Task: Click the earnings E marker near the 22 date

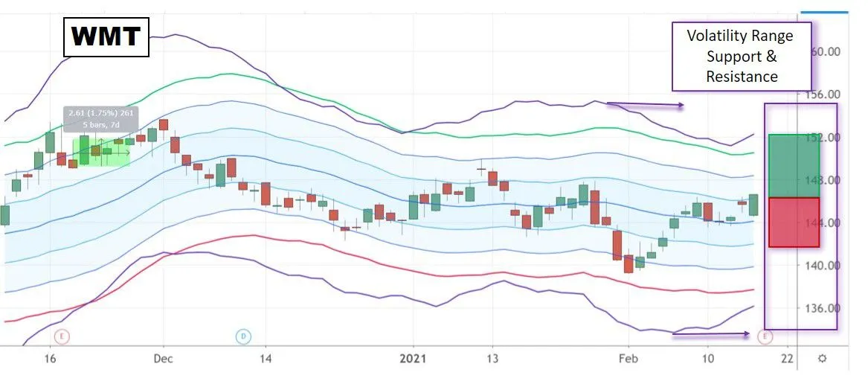Action: click(x=765, y=336)
